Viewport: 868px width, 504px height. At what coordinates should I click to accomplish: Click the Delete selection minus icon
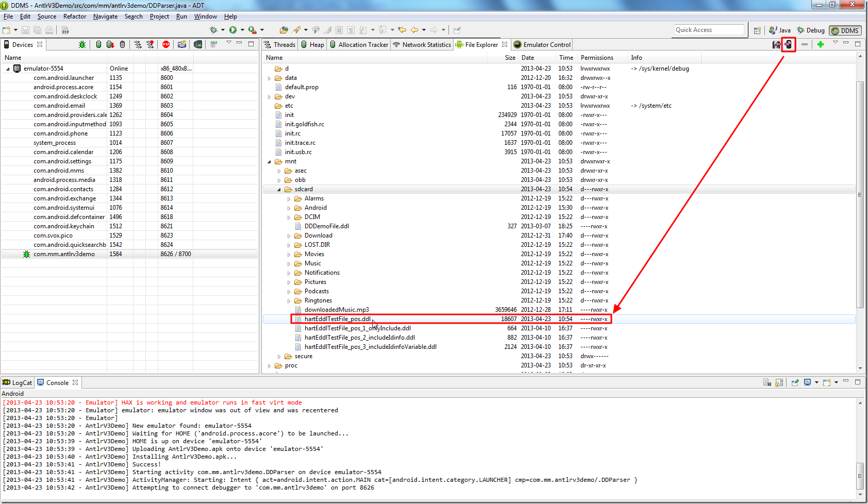coord(805,45)
